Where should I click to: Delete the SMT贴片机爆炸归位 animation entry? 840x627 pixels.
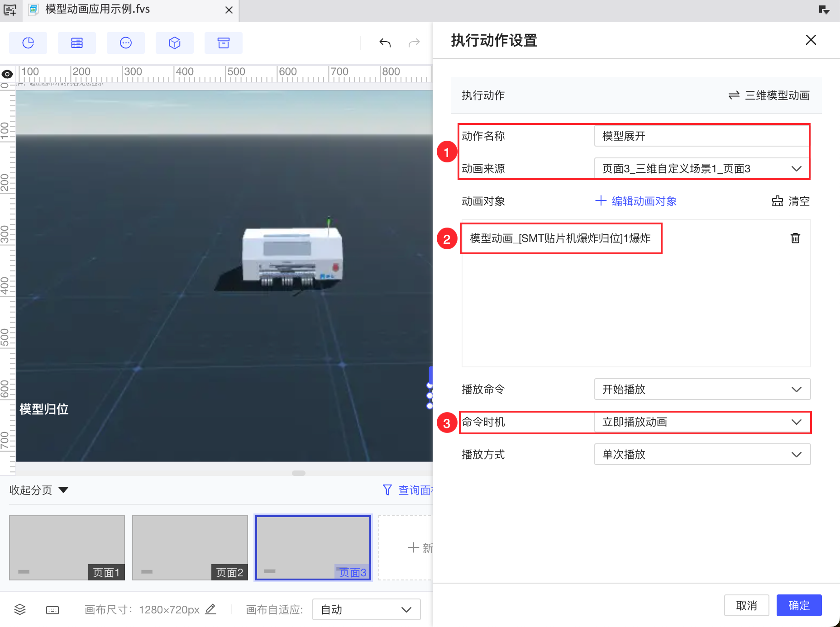point(795,238)
